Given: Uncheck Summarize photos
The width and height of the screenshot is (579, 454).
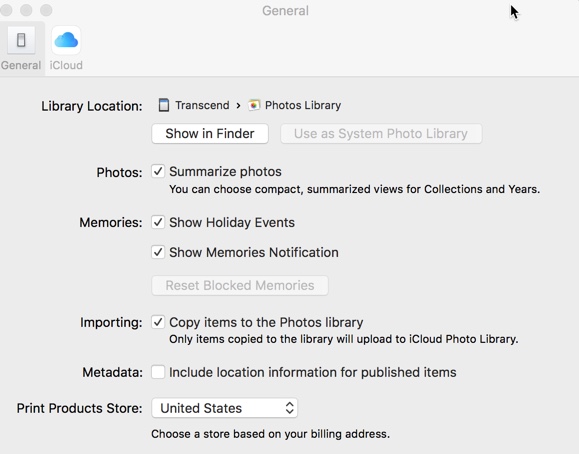Looking at the screenshot, I should click(158, 171).
